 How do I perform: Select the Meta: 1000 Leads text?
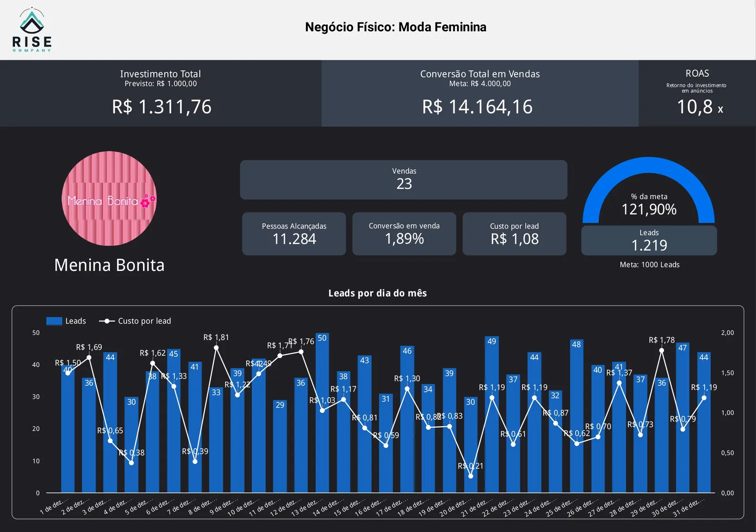pos(649,265)
